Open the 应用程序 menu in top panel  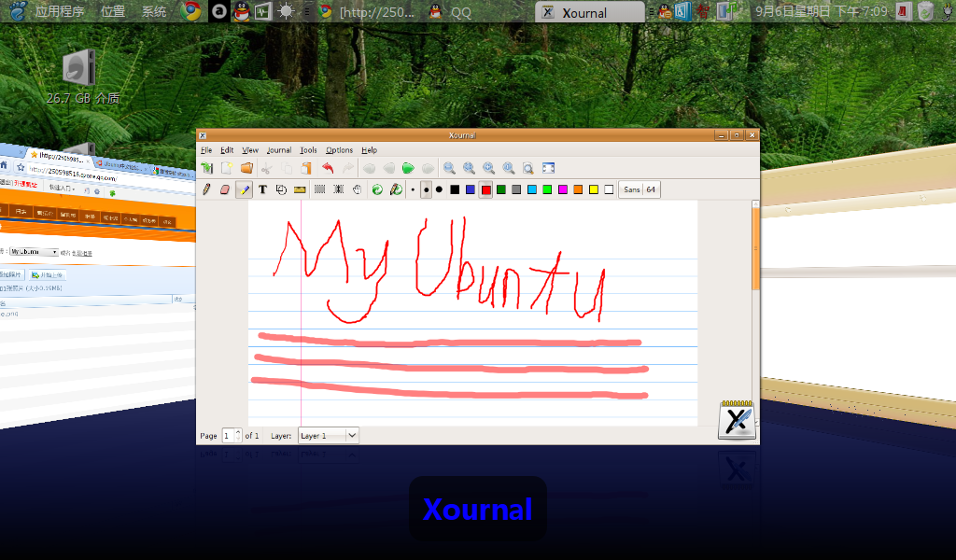(x=60, y=11)
